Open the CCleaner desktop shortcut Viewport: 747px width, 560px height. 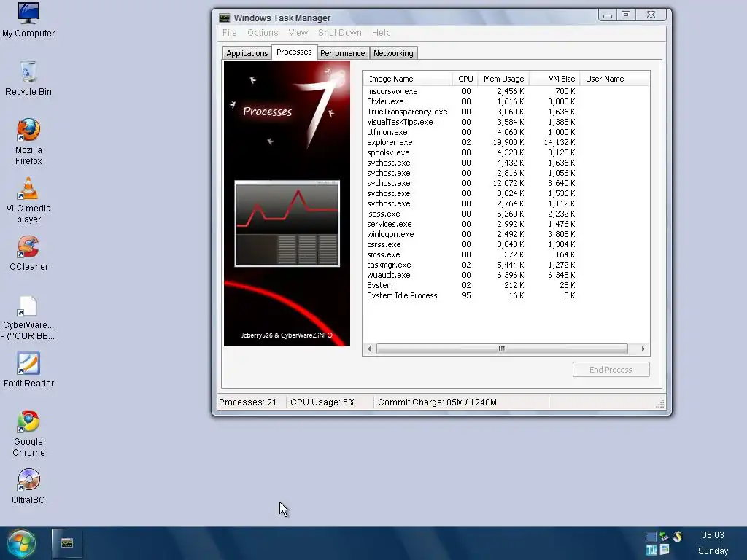point(28,253)
